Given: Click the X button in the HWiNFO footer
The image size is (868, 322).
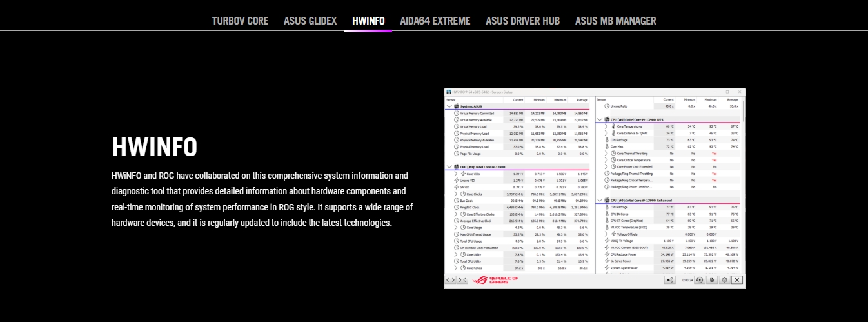Looking at the screenshot, I should tap(737, 280).
